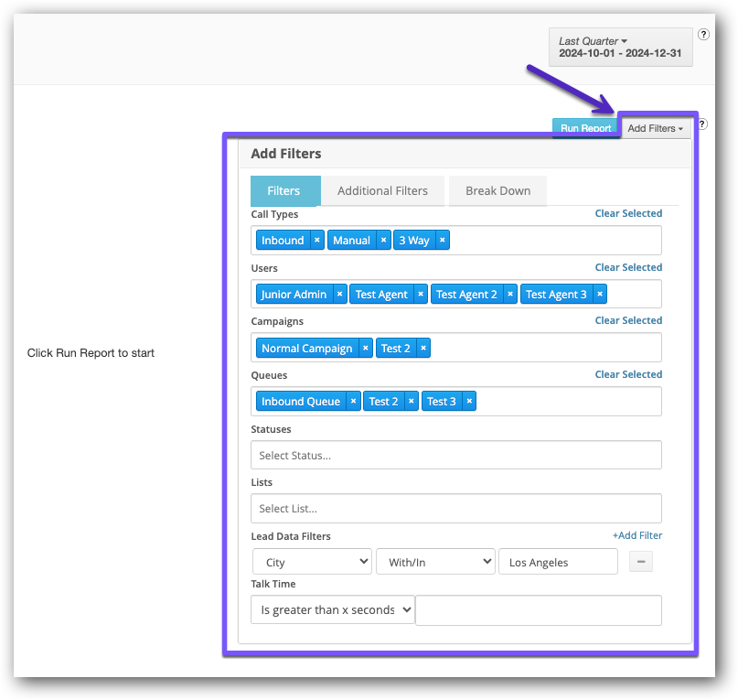Viewport: 738px width, 700px height.
Task: Remove Test Agent user tag
Action: point(421,294)
